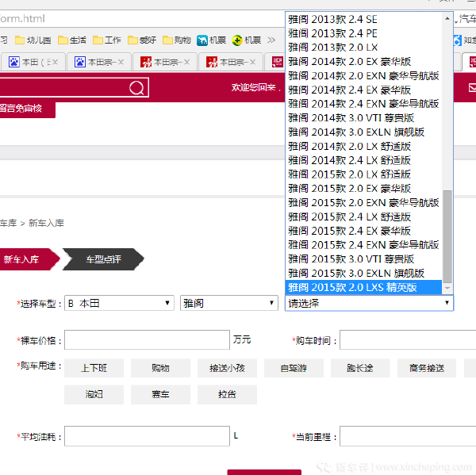Click the envelope message icon in the red header
The height and width of the screenshot is (475, 476).
click(472, 88)
